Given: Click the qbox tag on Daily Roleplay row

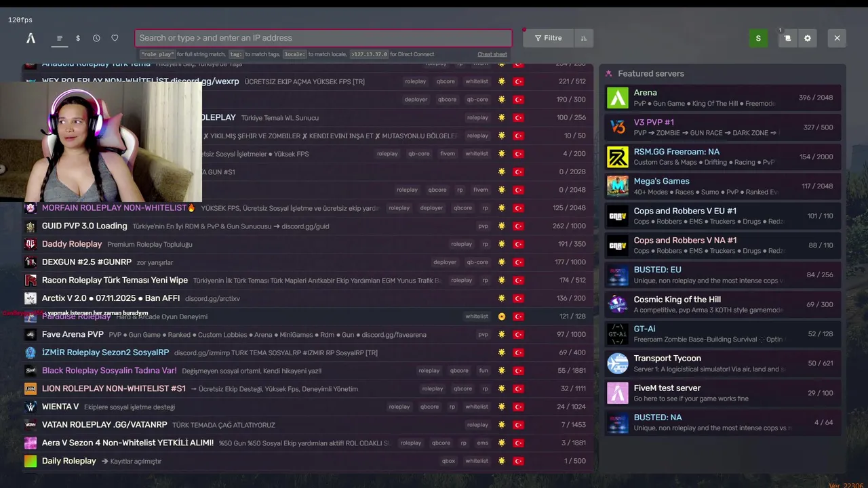Looking at the screenshot, I should tap(448, 461).
